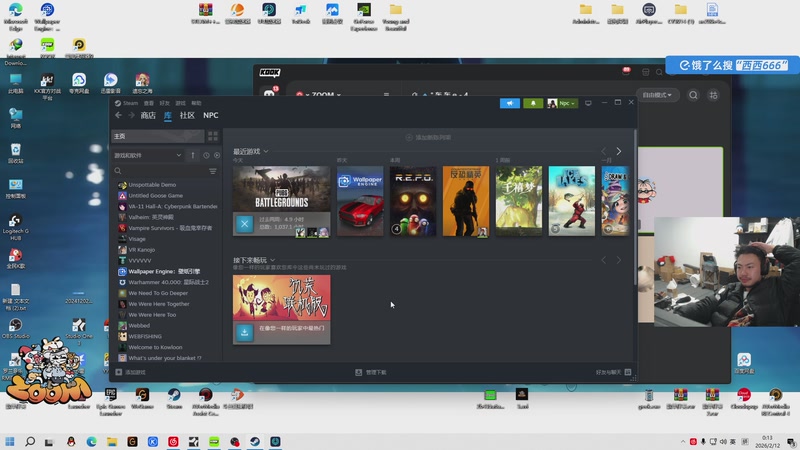This screenshot has width=800, height=450.
Task: Click the blue announcements megaphone button
Action: (x=510, y=103)
